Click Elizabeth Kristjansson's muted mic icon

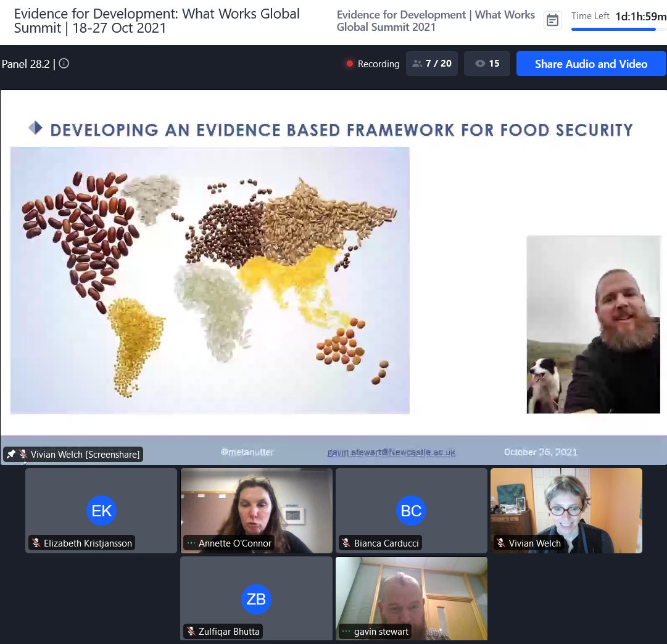coord(36,543)
